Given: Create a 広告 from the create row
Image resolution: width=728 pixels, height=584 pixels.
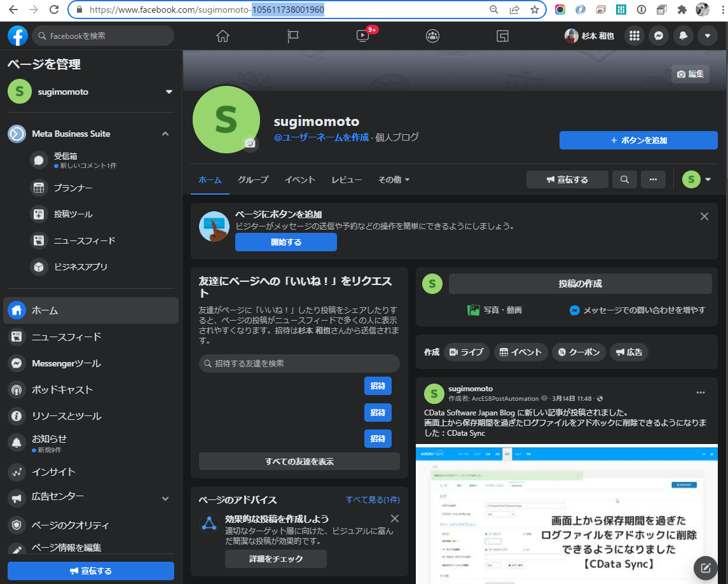Looking at the screenshot, I should pos(629,352).
